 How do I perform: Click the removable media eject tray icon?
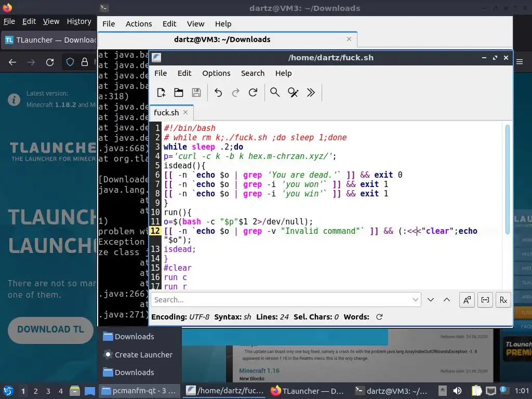443,391
